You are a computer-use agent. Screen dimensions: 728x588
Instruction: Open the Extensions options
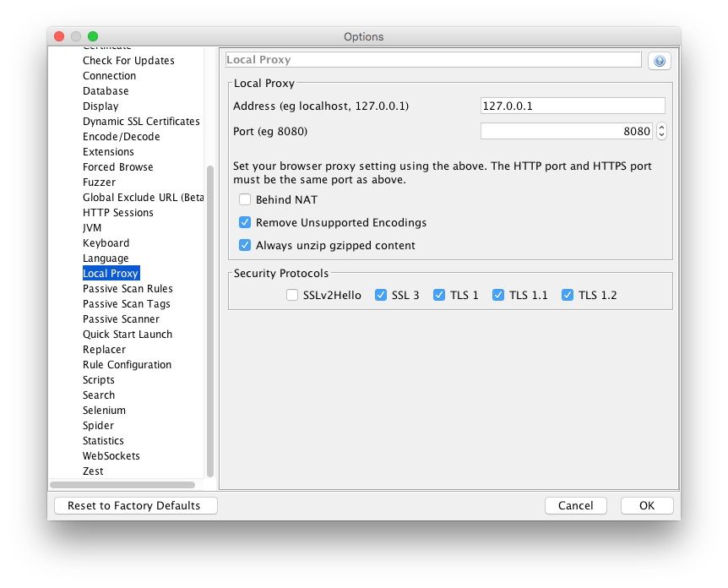click(x=108, y=152)
